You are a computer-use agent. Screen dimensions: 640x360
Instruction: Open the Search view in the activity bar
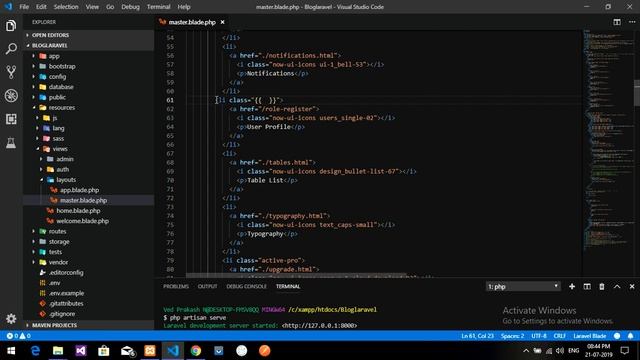pos(11,49)
